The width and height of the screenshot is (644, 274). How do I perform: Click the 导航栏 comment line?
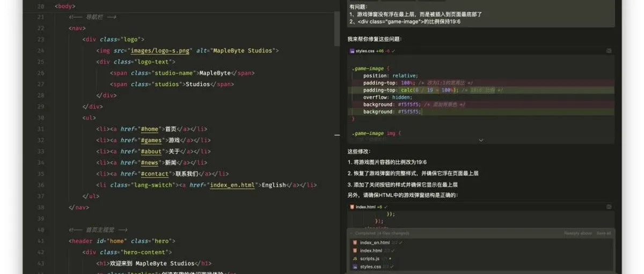coord(93,18)
